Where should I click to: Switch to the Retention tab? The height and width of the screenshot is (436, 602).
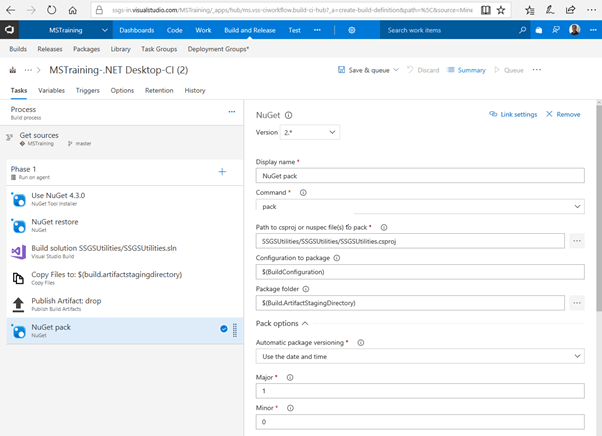pos(159,91)
